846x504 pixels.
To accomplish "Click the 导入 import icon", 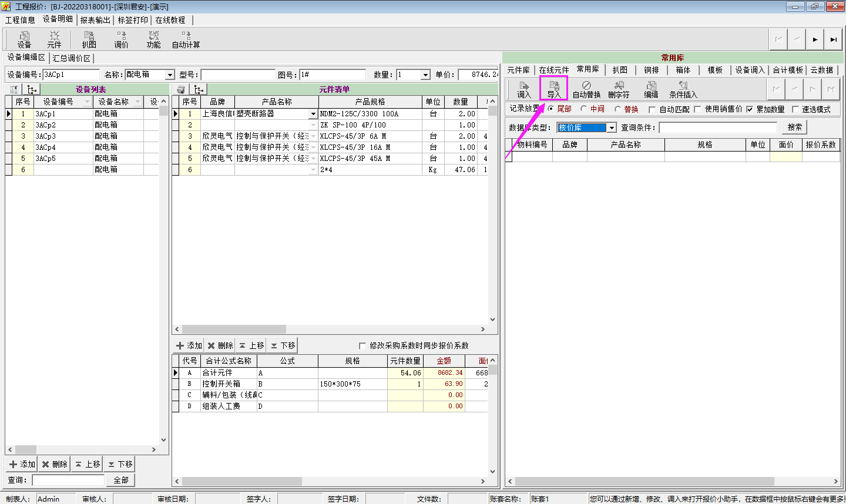I will tap(553, 90).
